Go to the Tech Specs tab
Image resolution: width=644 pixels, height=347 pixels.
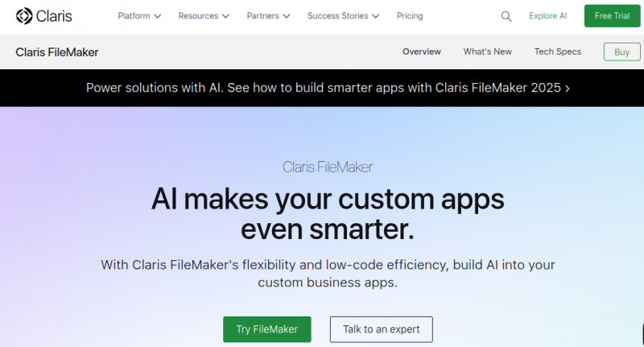tap(557, 52)
